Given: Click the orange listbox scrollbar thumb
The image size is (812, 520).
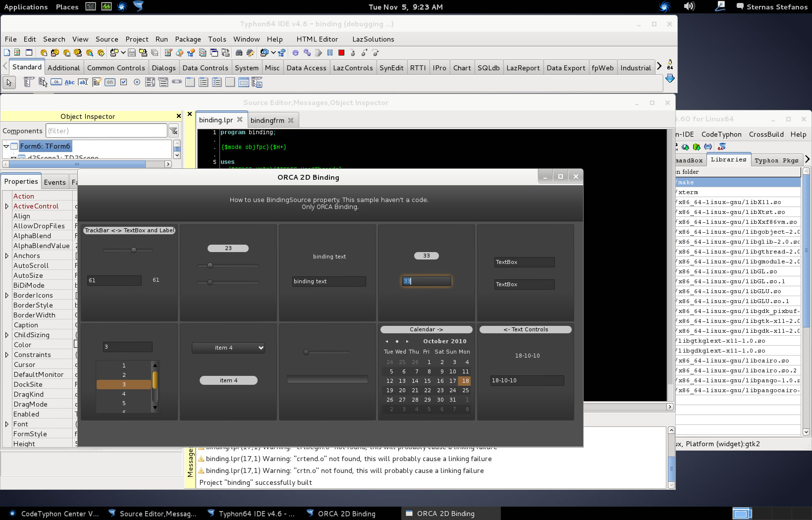Looking at the screenshot, I should pos(155,380).
